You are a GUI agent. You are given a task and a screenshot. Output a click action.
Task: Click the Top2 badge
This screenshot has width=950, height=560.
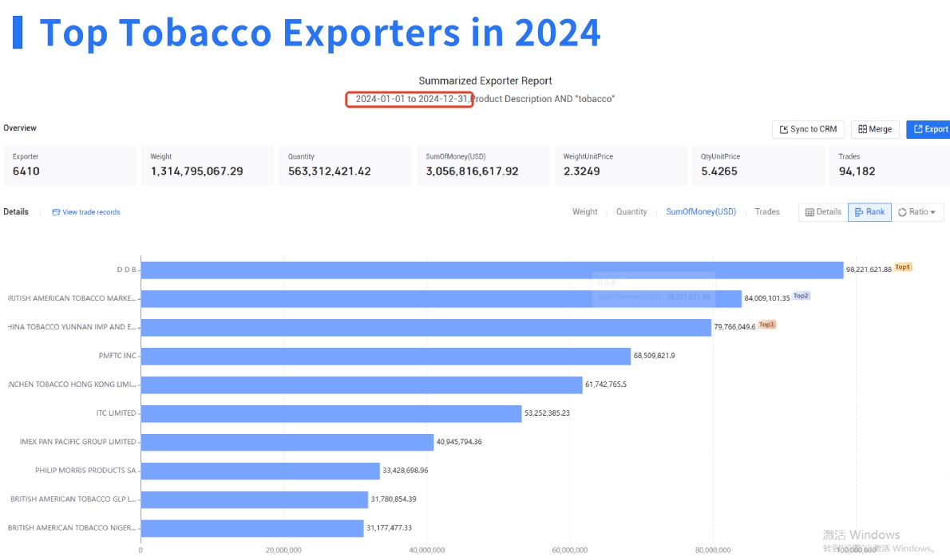801,296
